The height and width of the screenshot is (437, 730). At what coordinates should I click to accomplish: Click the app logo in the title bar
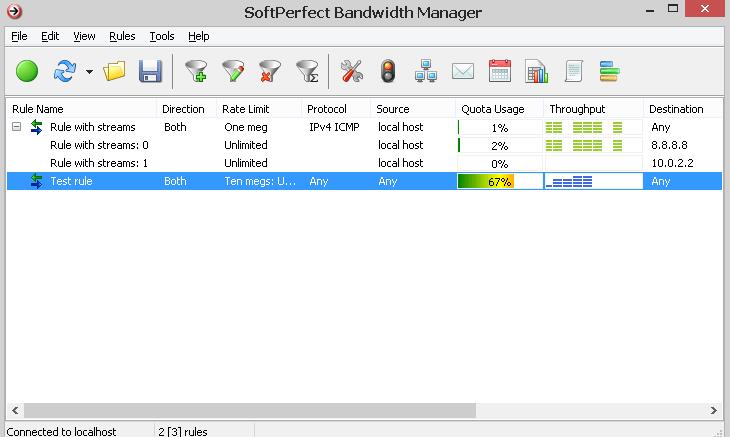click(14, 11)
